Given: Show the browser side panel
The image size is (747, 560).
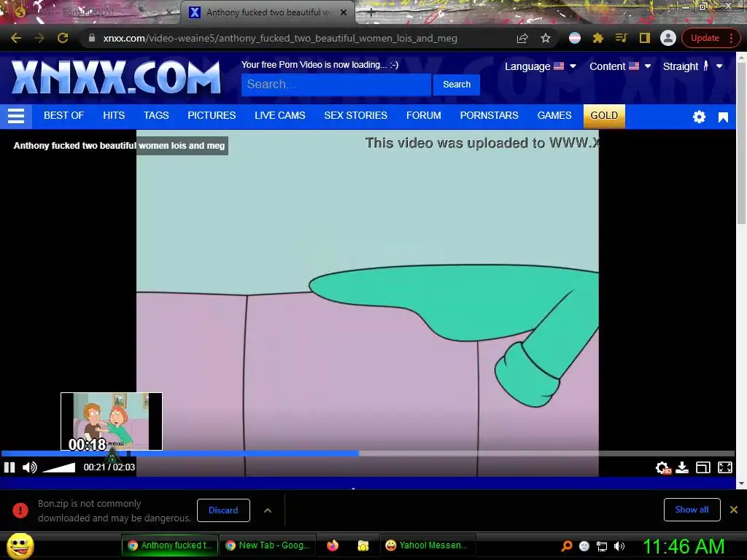Looking at the screenshot, I should click(645, 38).
